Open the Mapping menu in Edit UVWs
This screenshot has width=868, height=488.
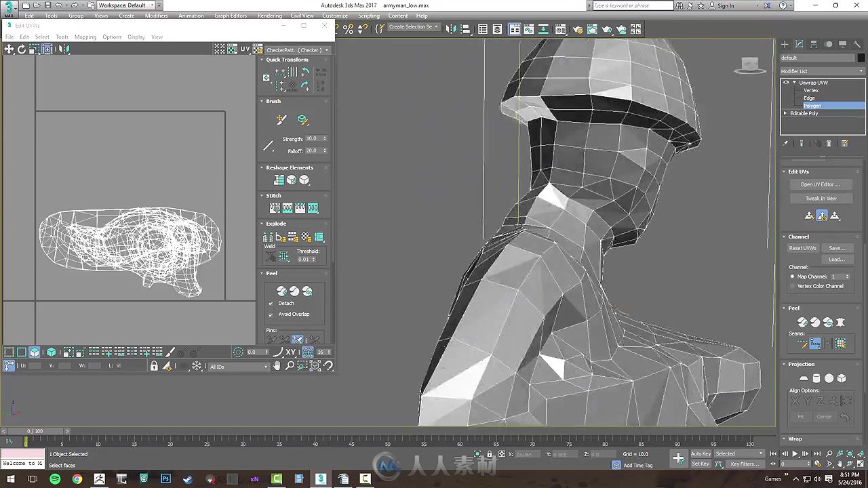[x=85, y=37]
